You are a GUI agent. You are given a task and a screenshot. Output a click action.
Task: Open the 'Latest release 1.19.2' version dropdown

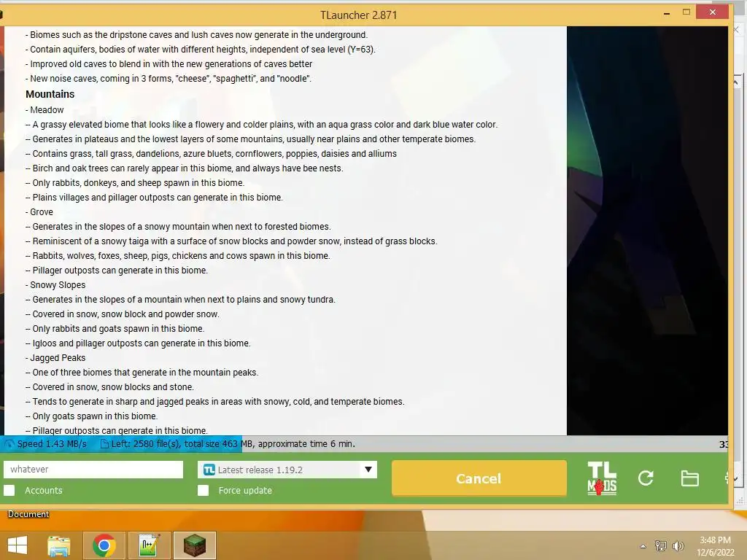pos(287,470)
